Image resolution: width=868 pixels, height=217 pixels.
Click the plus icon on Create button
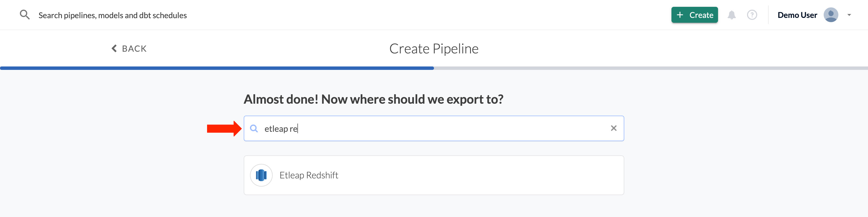tap(680, 15)
